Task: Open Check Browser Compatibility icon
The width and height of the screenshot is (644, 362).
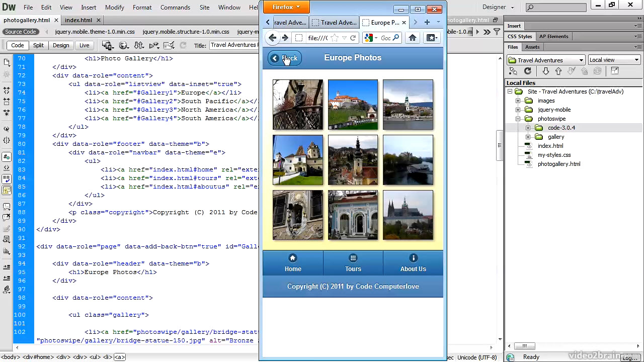Action: click(154, 45)
